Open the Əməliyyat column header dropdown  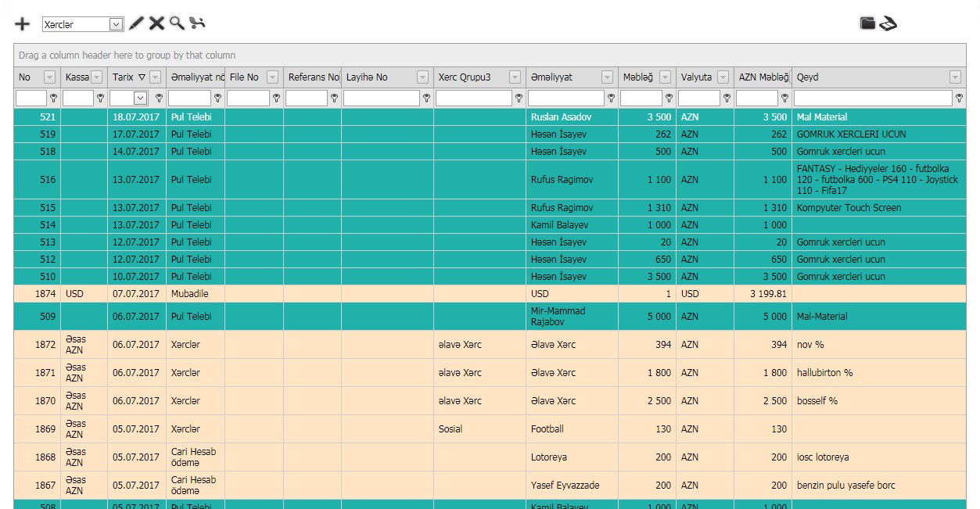(x=607, y=77)
